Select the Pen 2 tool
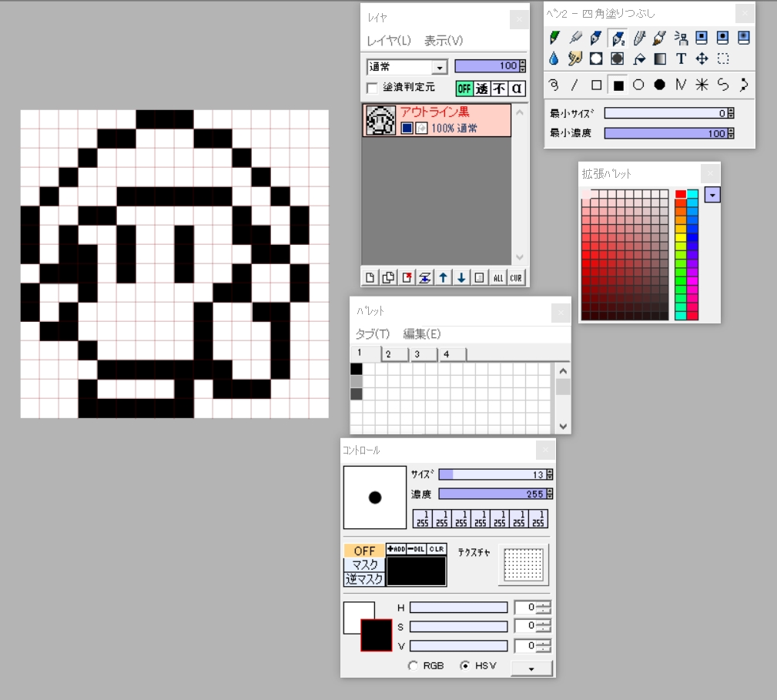 (x=618, y=38)
